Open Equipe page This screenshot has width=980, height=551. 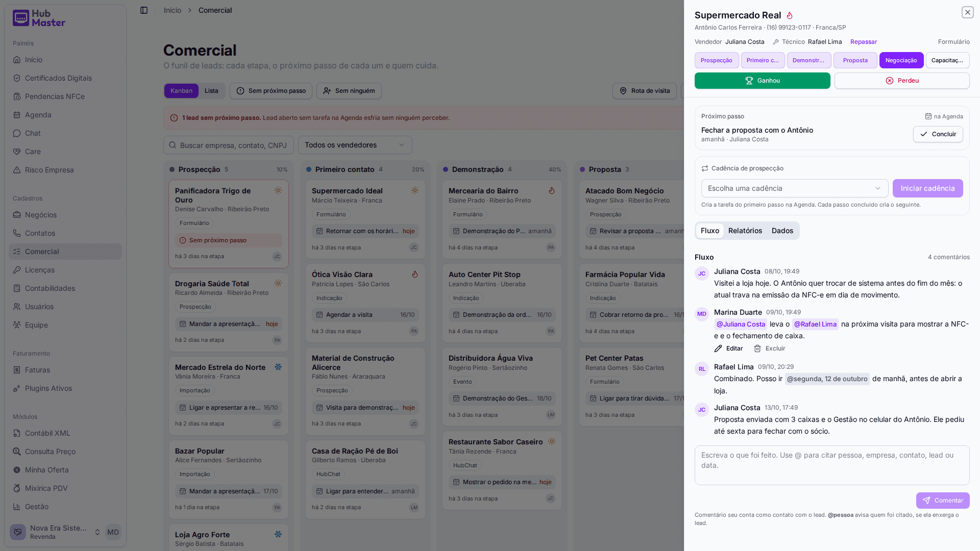pos(65,325)
